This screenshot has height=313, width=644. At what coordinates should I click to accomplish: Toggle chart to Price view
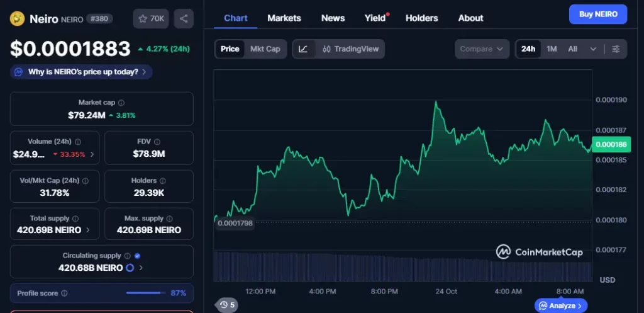tap(230, 49)
